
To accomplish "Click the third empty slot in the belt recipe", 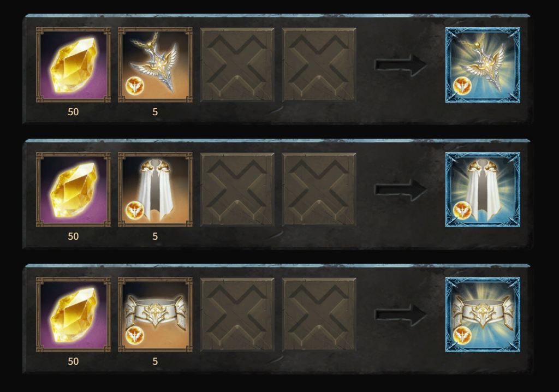I will tap(237, 314).
